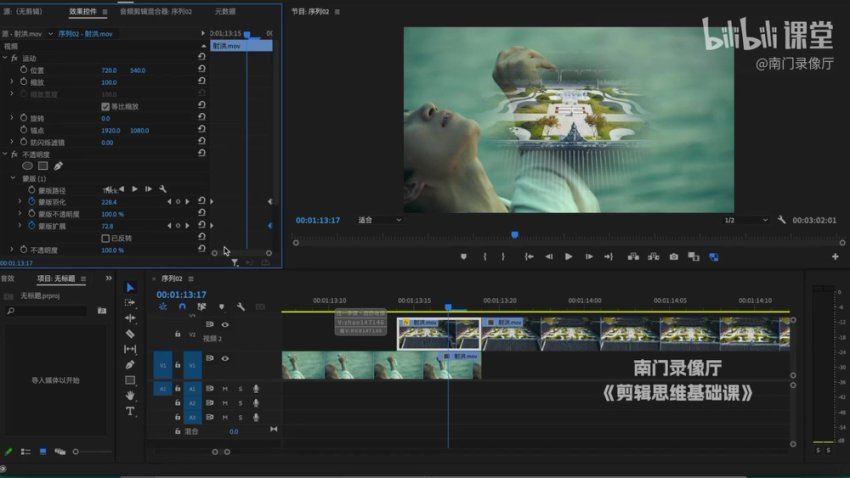
Task: Click the program monitor playhead on scrub bar
Action: pyautogui.click(x=514, y=235)
